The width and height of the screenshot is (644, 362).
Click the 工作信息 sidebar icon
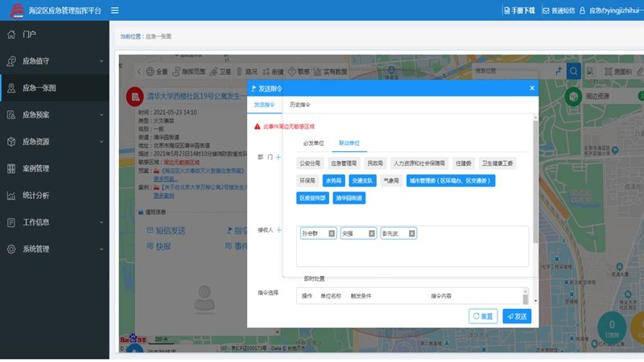[x=11, y=222]
